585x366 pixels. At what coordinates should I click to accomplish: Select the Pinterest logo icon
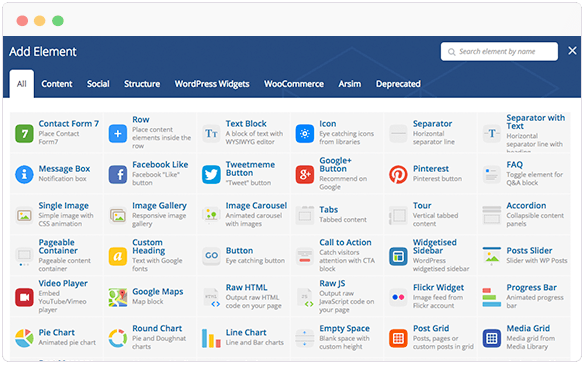[398, 174]
